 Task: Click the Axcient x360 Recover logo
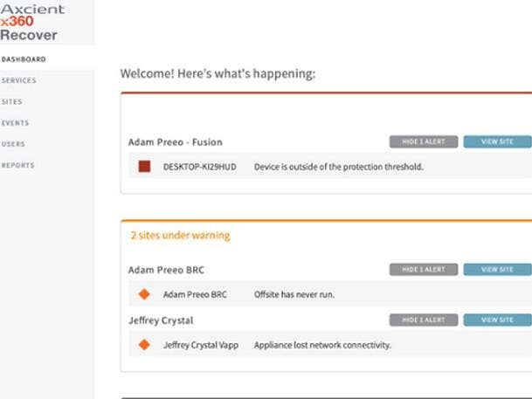[31, 21]
